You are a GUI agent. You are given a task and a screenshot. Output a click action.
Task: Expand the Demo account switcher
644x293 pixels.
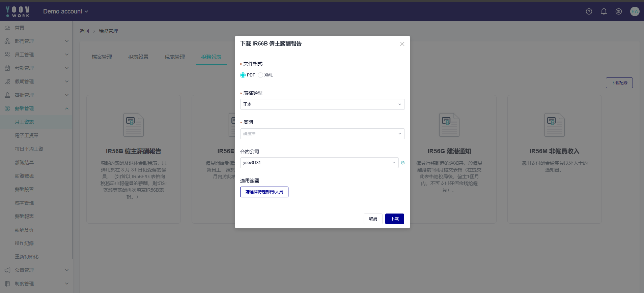(65, 11)
